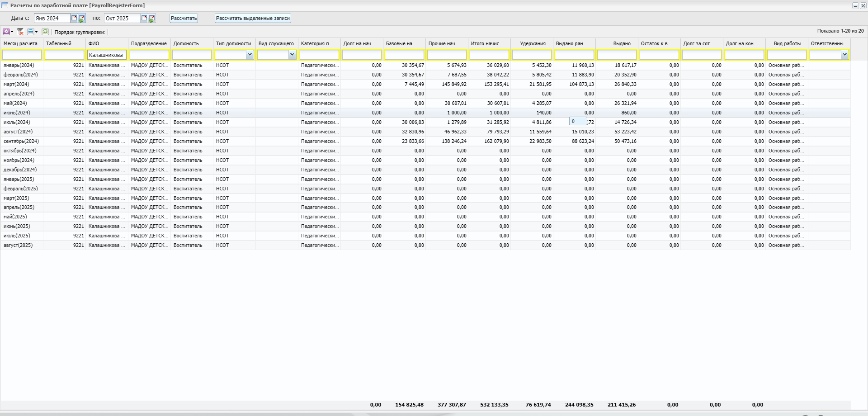Click the blue printer icon
This screenshot has height=416, width=868.
point(31,32)
